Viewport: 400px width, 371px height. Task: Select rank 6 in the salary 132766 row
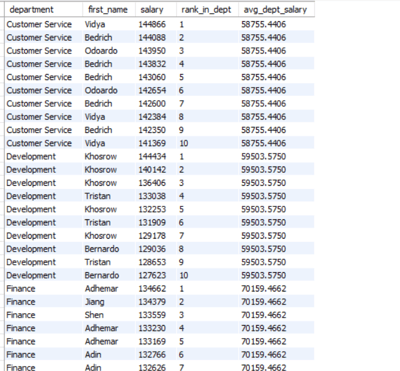[181, 355]
